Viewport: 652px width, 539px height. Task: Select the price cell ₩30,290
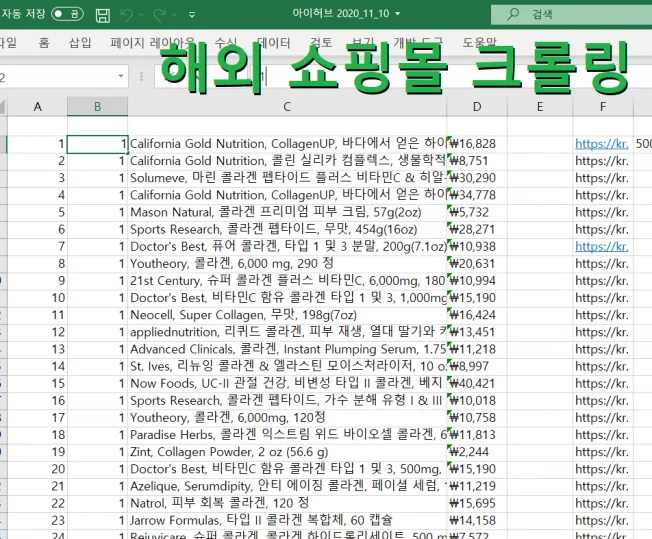(477, 178)
